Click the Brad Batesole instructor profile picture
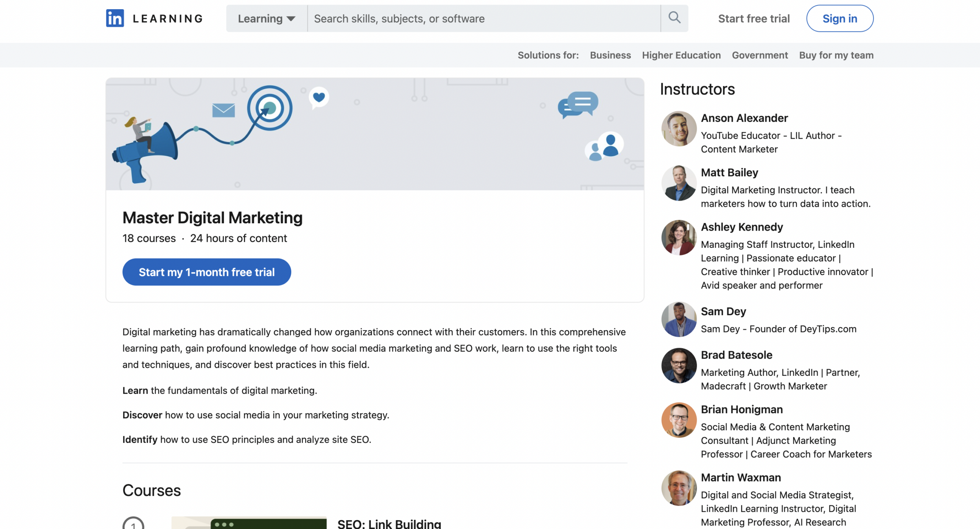 click(678, 365)
